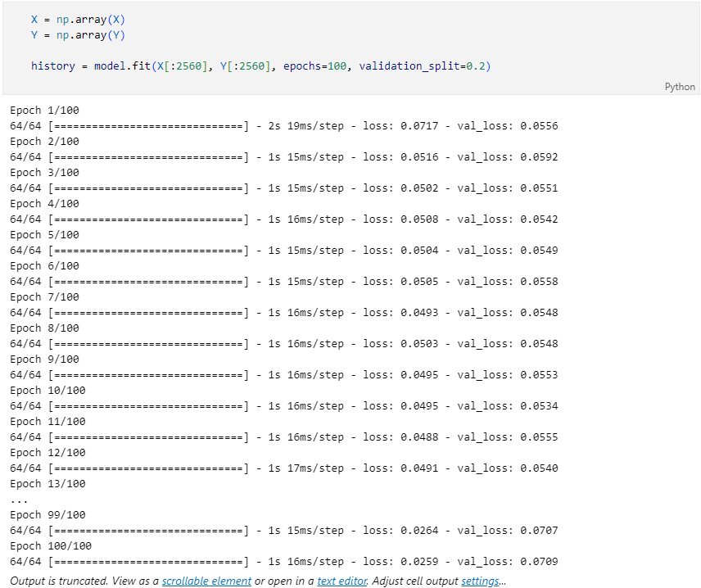This screenshot has height=588, width=701.
Task: Click the value 'loss: 0.0493'
Action: 400,313
